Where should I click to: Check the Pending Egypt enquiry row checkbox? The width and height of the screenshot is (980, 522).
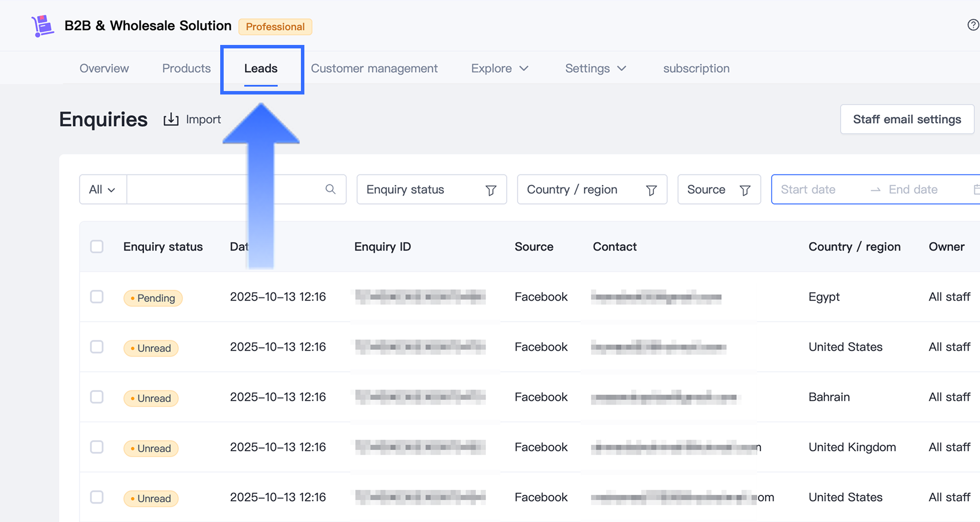coord(97,297)
